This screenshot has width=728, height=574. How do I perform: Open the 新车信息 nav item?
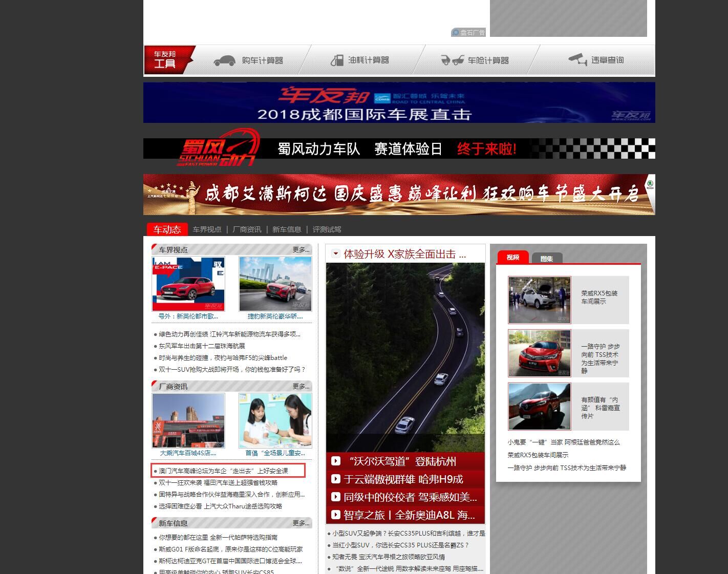287,229
